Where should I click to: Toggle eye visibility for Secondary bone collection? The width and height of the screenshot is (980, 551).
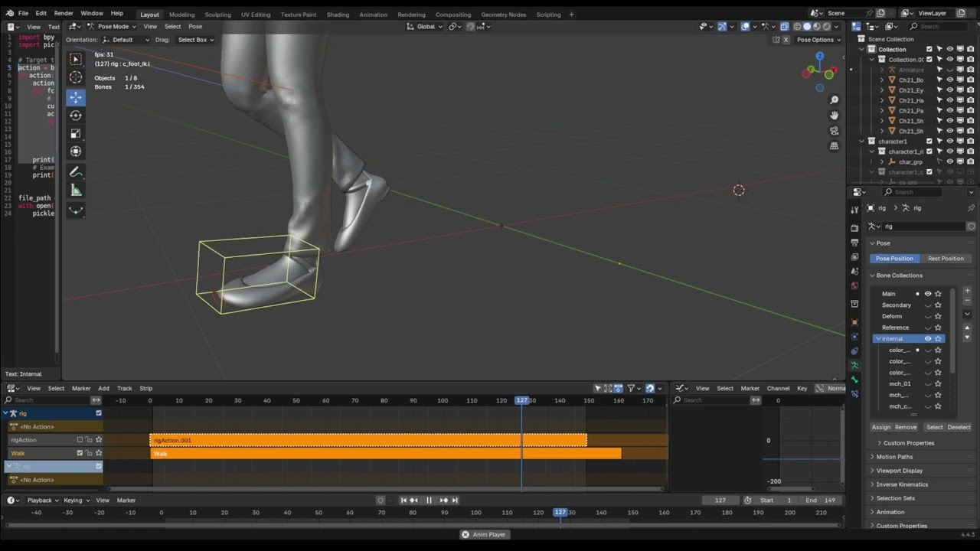point(928,305)
